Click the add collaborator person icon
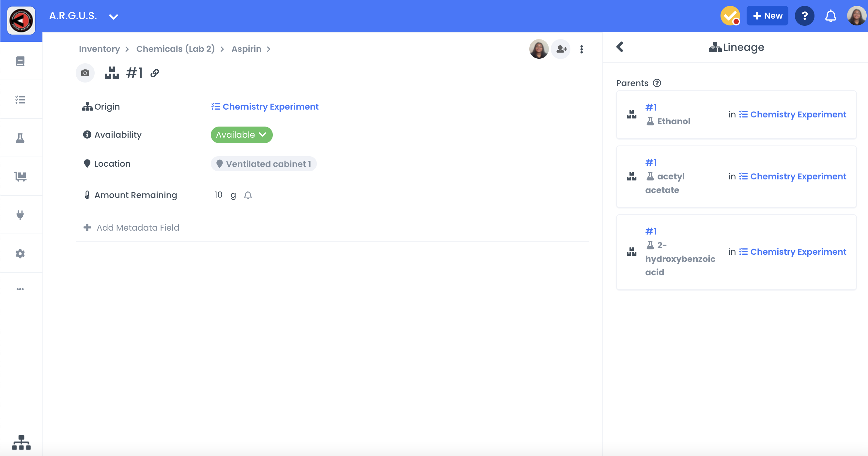Image resolution: width=868 pixels, height=456 pixels. point(561,49)
